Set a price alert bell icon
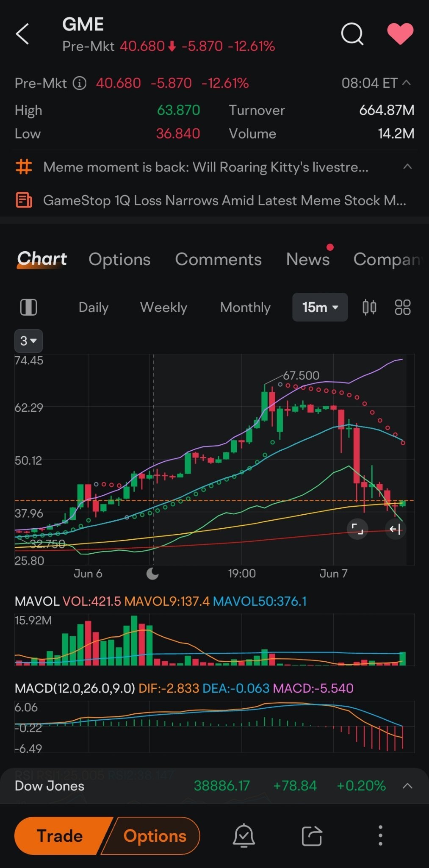The height and width of the screenshot is (868, 429). click(244, 836)
